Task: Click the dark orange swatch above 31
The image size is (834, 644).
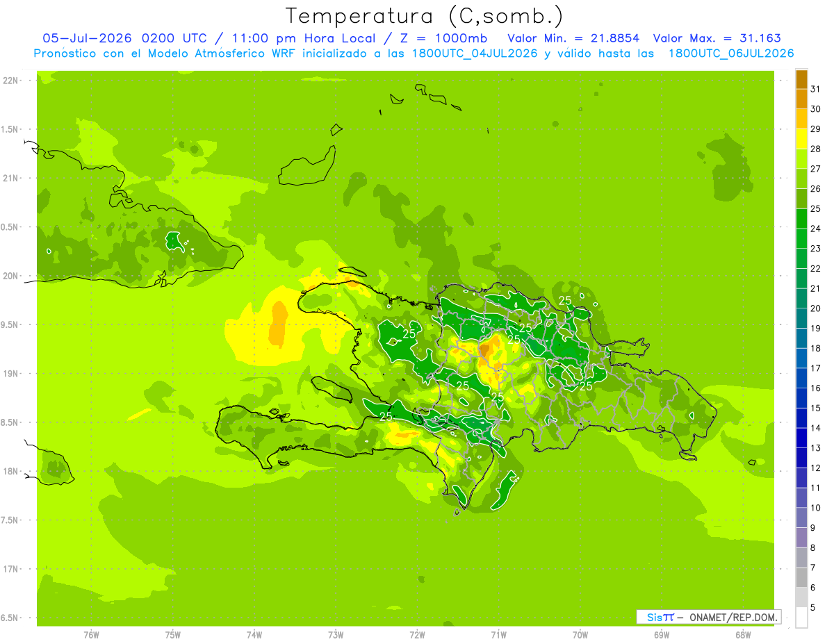Action: click(x=801, y=79)
